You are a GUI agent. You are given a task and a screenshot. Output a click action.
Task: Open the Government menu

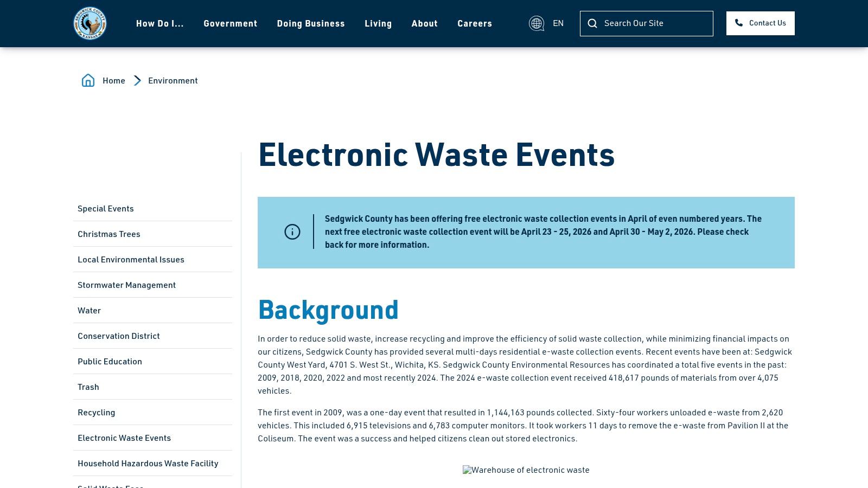point(230,23)
